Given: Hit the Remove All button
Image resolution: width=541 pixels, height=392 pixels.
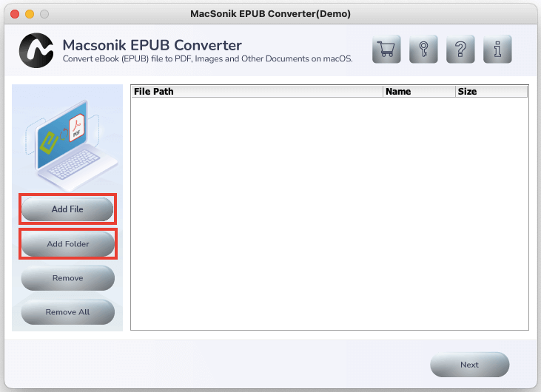Looking at the screenshot, I should [x=67, y=312].
